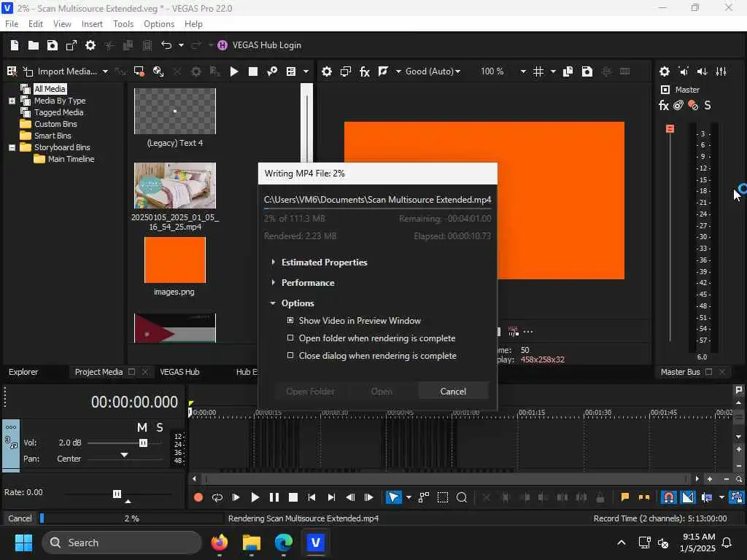
Task: Select the Normal Edit tool arrow
Action: pos(393,497)
